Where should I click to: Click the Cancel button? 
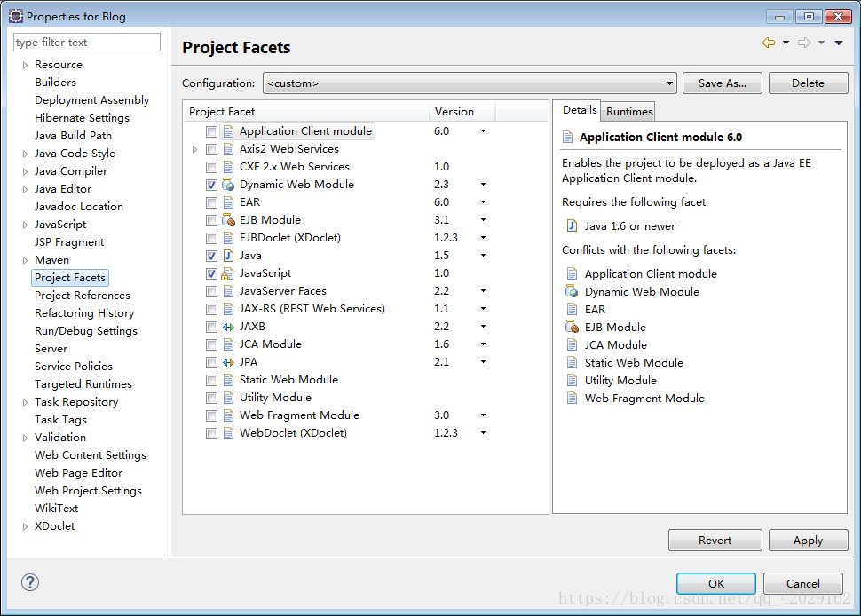pos(802,584)
